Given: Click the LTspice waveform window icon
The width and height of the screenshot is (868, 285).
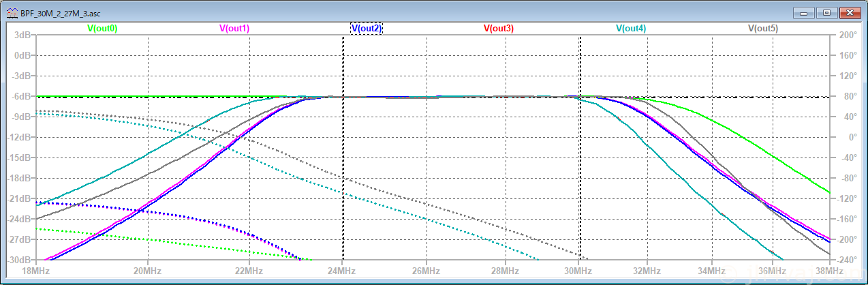Looking at the screenshot, I should pyautogui.click(x=12, y=12).
